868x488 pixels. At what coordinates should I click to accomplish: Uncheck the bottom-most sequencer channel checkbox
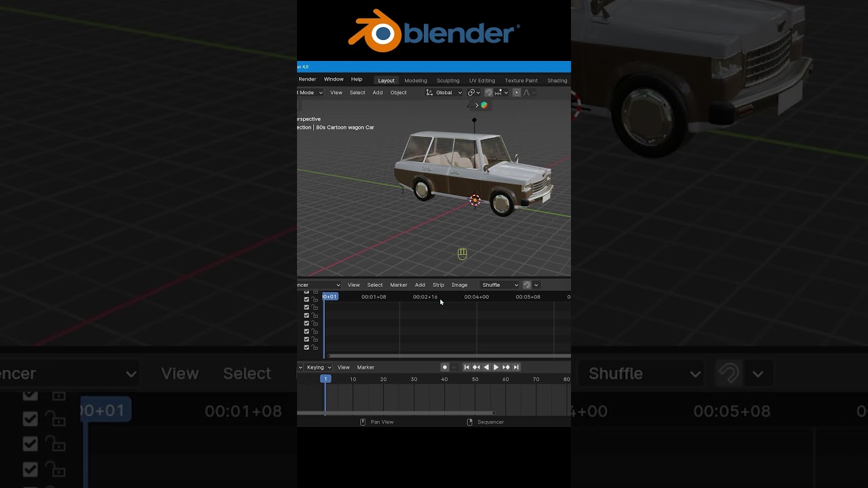coord(307,348)
